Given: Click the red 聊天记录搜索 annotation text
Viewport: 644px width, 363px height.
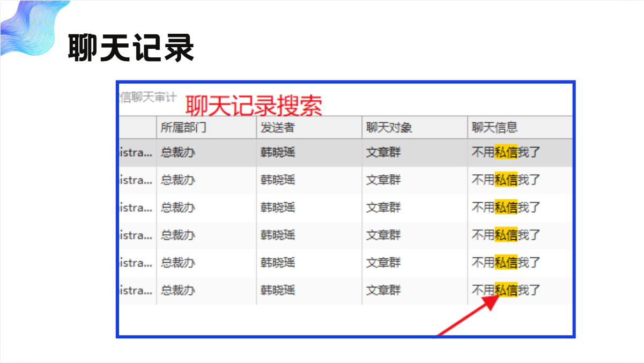Looking at the screenshot, I should coord(254,106).
